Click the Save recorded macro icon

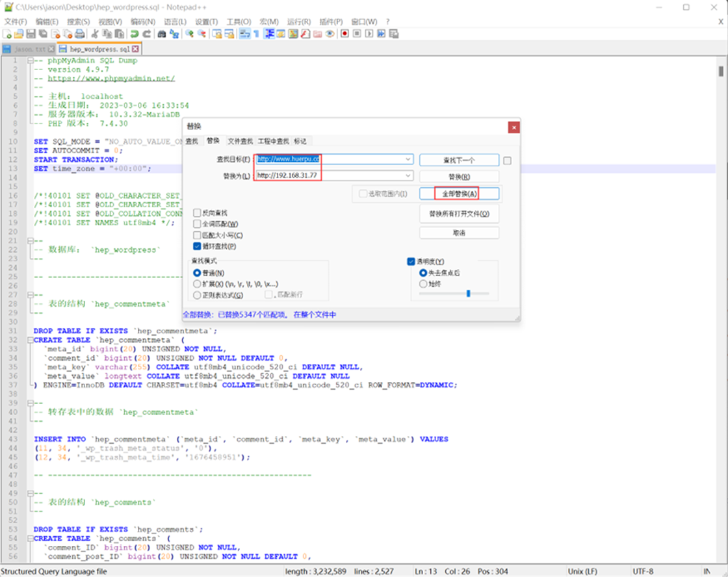393,34
